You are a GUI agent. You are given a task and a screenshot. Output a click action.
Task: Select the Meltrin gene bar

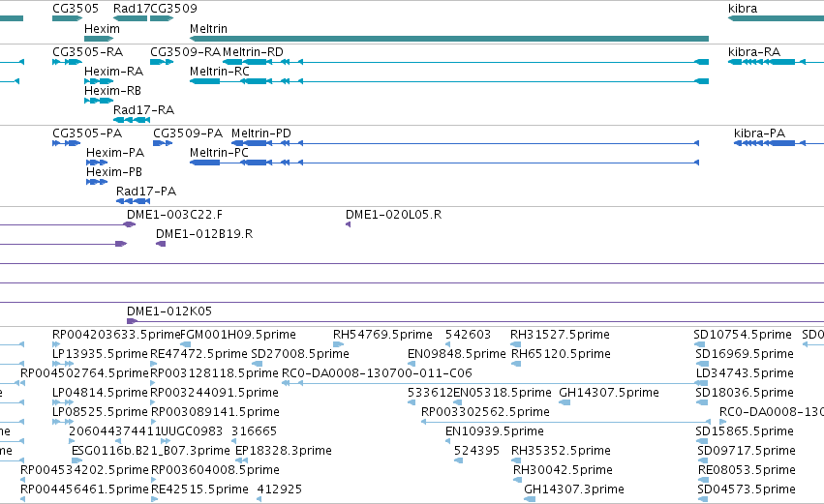coord(448,39)
